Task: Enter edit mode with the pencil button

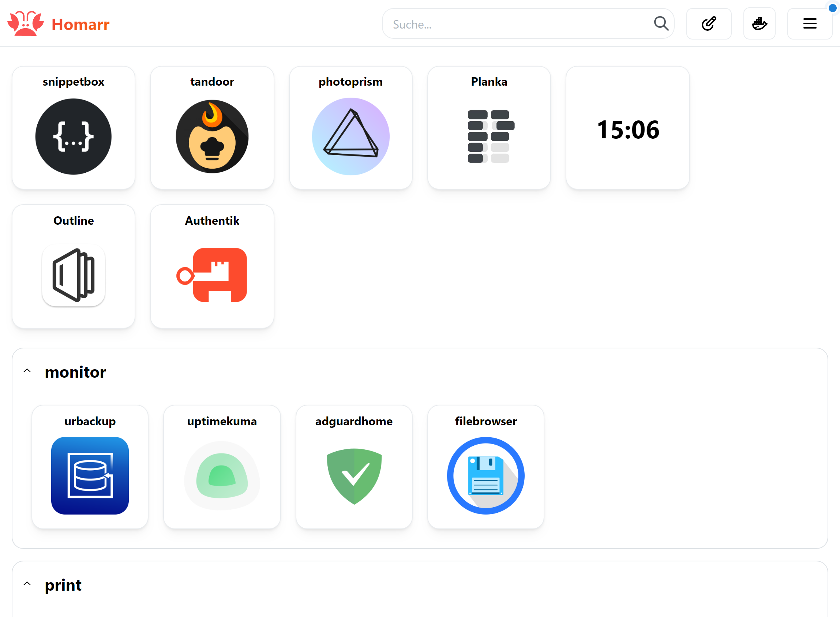Action: pyautogui.click(x=709, y=23)
